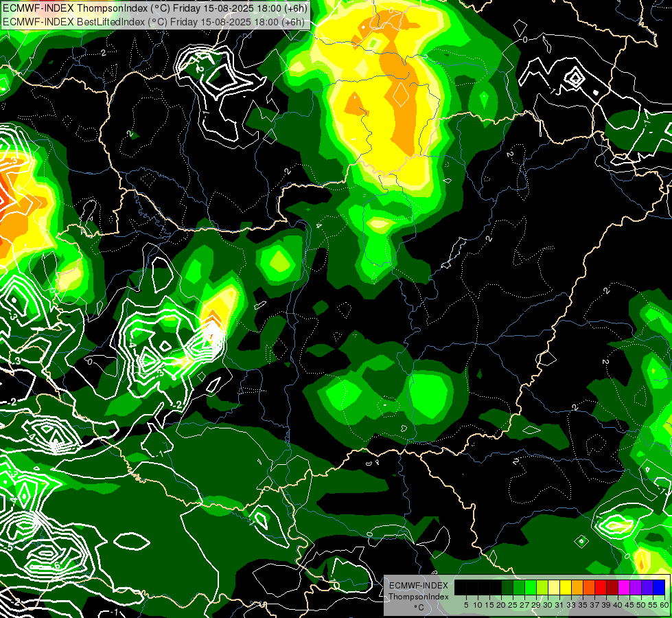672x618 pixels.
Task: Click the legend scale value 27
Action: (x=524, y=605)
